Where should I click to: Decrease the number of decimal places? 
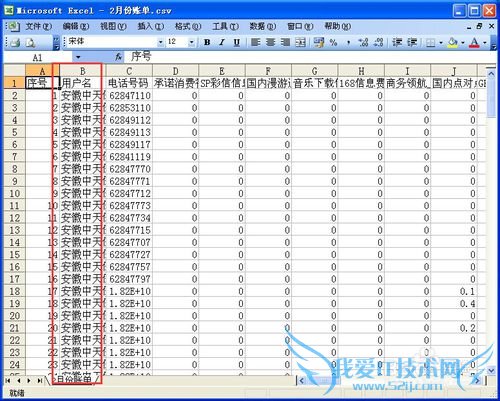click(x=378, y=42)
